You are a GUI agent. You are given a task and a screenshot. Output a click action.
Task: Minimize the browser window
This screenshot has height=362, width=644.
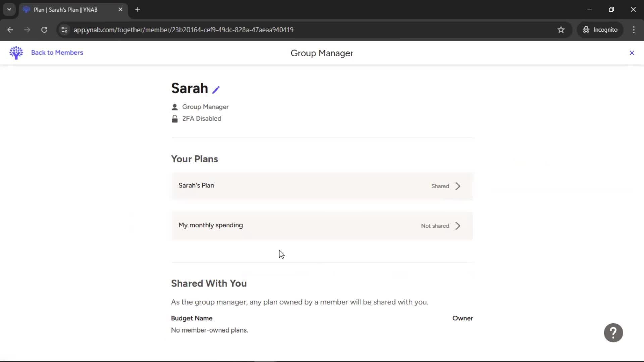[590, 9]
